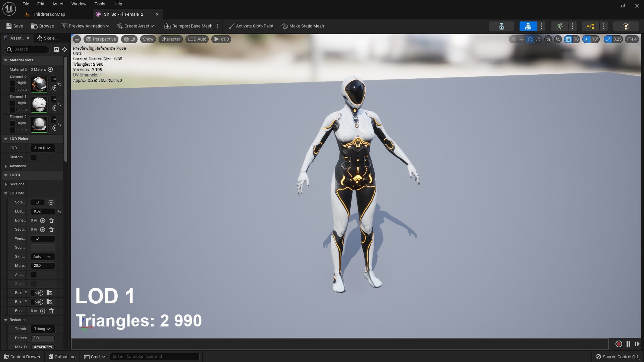Select the Rotate gizmo tool

point(530,39)
